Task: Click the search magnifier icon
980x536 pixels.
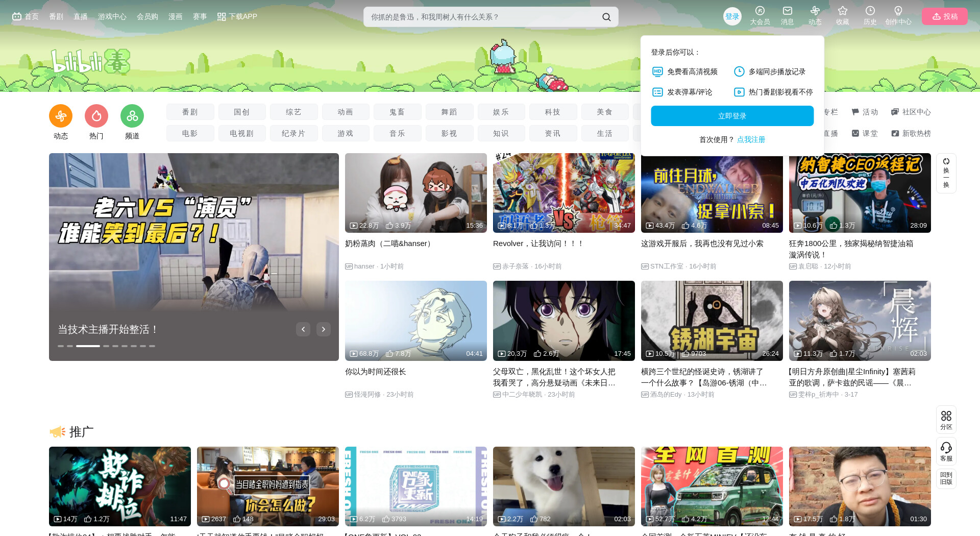Action: [606, 17]
